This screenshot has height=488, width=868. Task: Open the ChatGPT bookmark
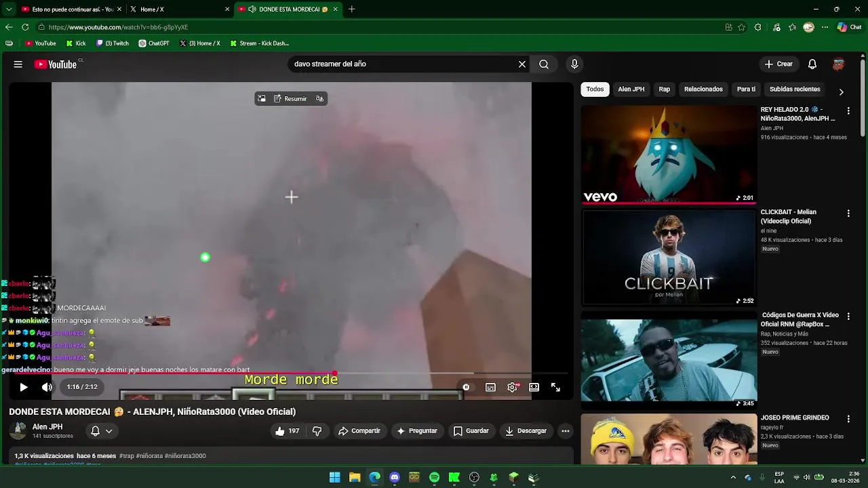(154, 43)
